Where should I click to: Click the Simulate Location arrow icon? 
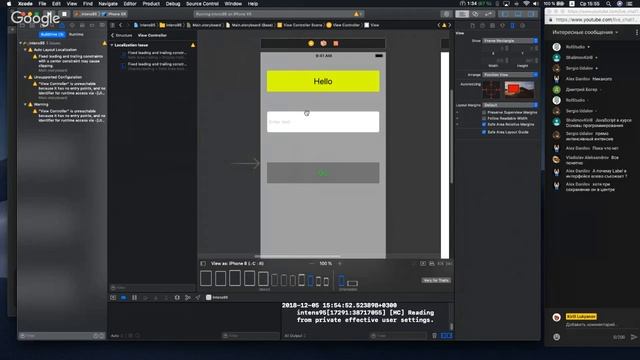198,298
